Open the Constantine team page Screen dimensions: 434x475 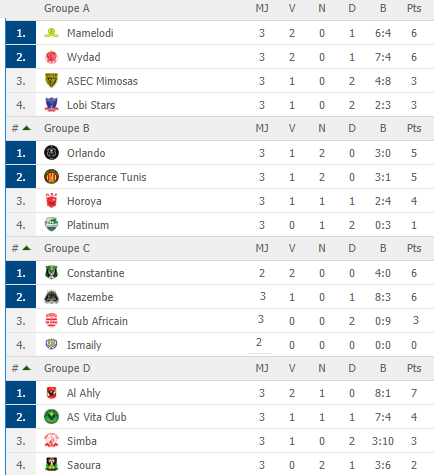96,273
